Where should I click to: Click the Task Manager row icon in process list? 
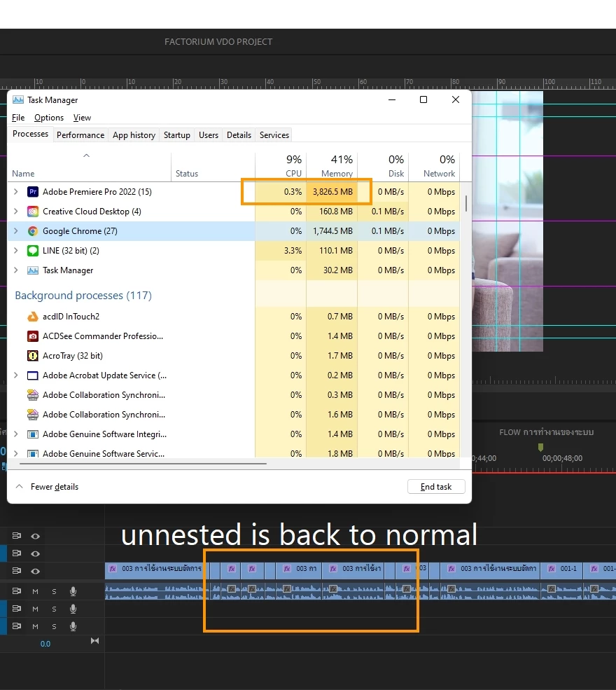coord(32,270)
